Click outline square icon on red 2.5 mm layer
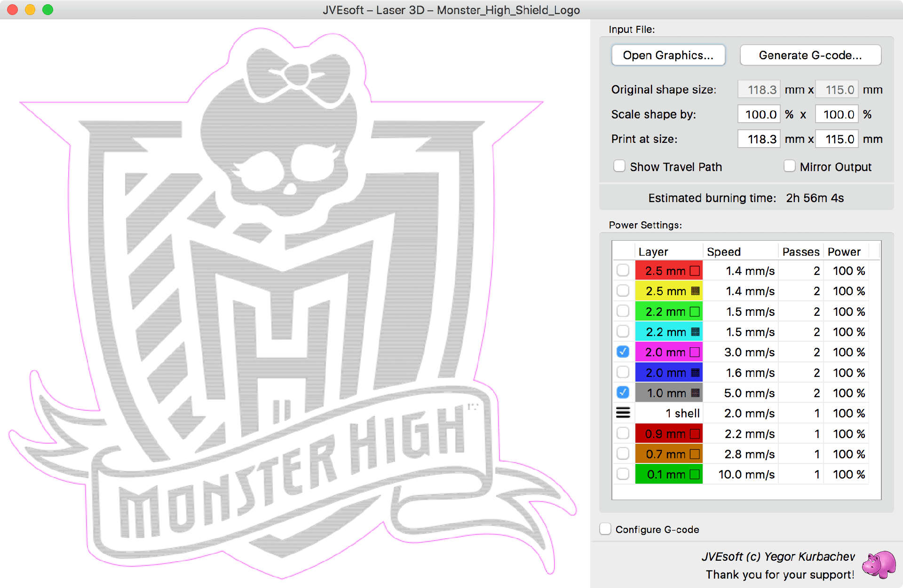The width and height of the screenshot is (903, 588). [x=695, y=271]
